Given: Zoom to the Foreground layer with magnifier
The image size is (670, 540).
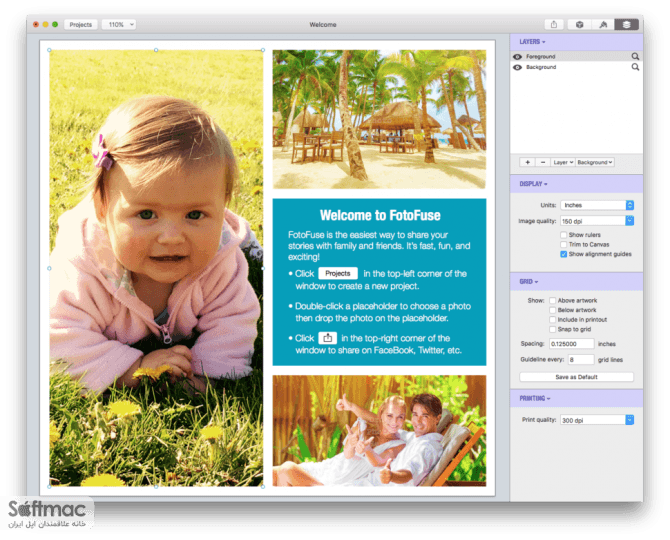Looking at the screenshot, I should [x=635, y=56].
